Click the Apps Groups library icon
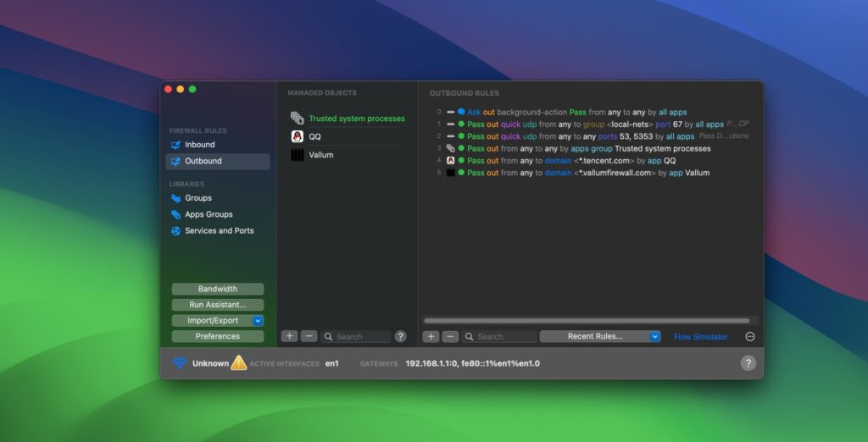This screenshot has height=442, width=868. (175, 214)
